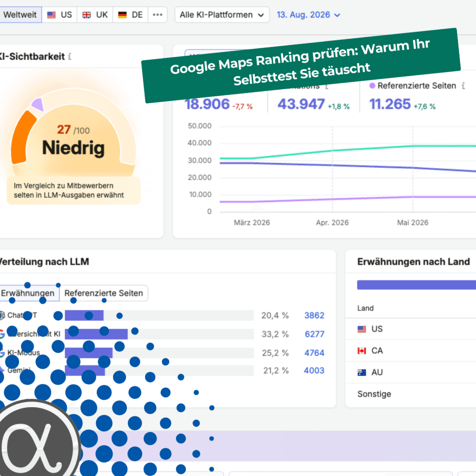Click the US flag icon in country table

click(x=362, y=329)
